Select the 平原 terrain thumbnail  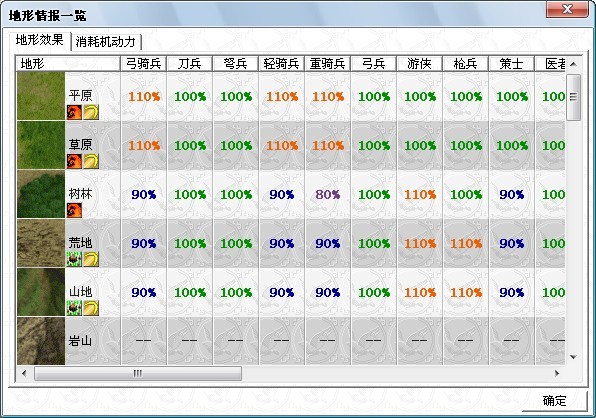point(41,96)
